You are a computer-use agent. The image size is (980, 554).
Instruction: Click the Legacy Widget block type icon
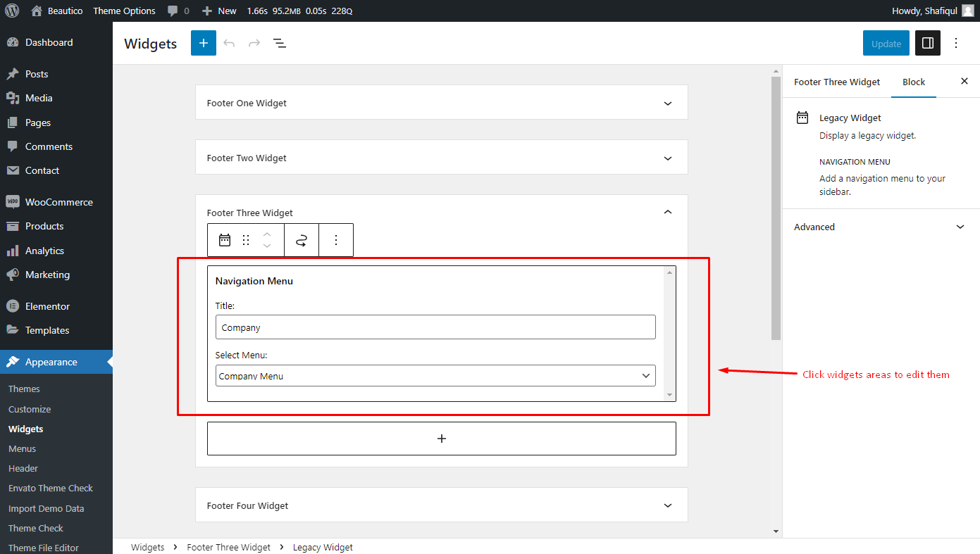click(225, 240)
